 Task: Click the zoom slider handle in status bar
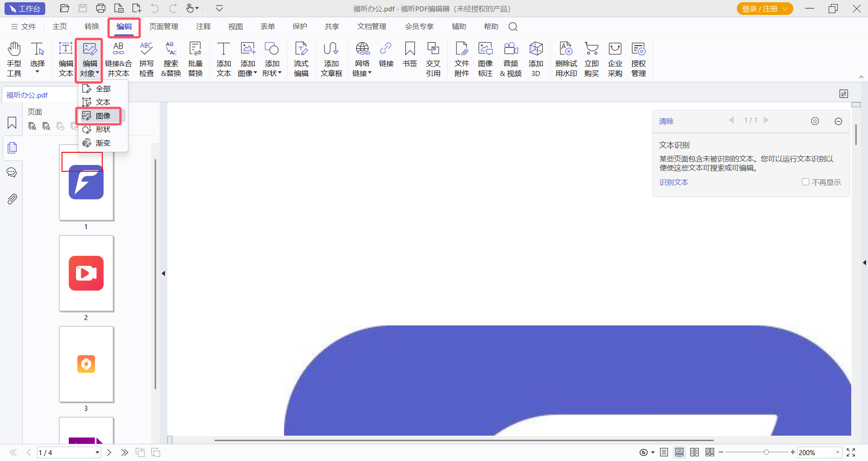click(766, 452)
